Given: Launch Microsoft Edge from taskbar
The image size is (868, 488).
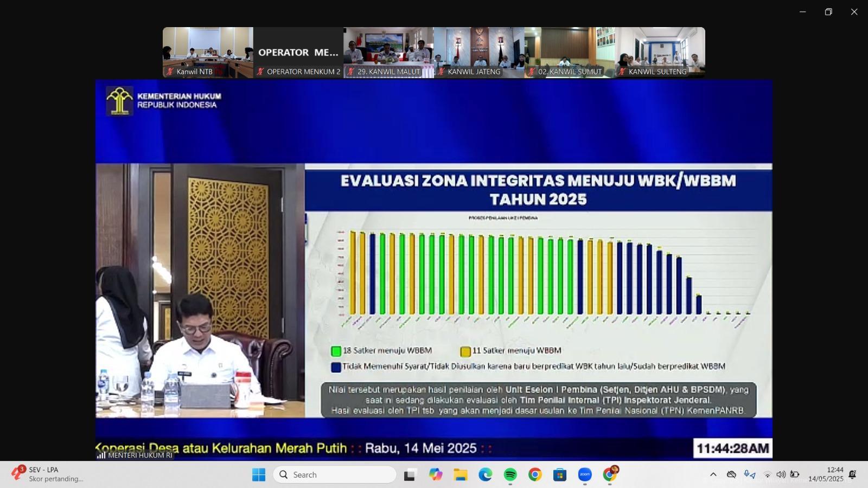Looking at the screenshot, I should [485, 475].
